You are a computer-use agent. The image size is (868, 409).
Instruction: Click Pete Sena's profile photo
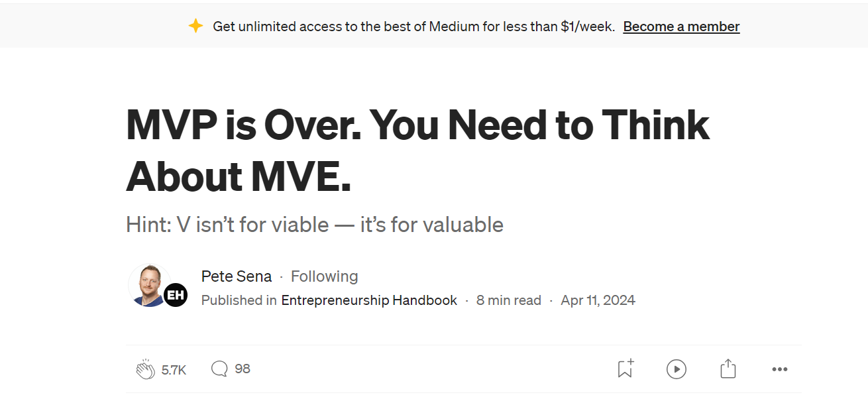pyautogui.click(x=148, y=285)
